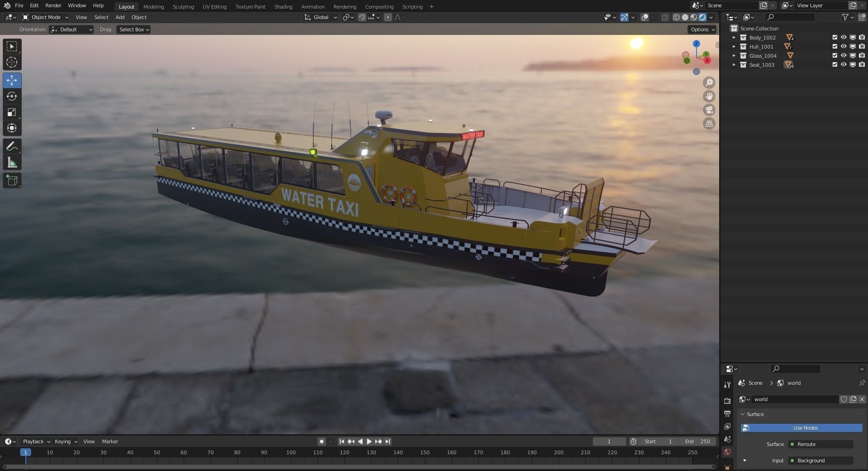868x471 pixels.
Task: Toggle viewport overlays display
Action: [x=645, y=17]
